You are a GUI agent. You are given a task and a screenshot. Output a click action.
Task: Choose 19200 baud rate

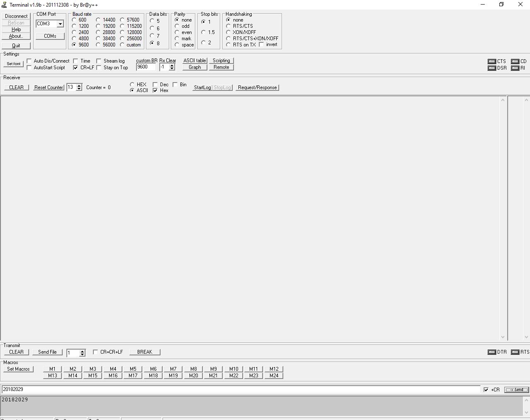click(x=98, y=26)
